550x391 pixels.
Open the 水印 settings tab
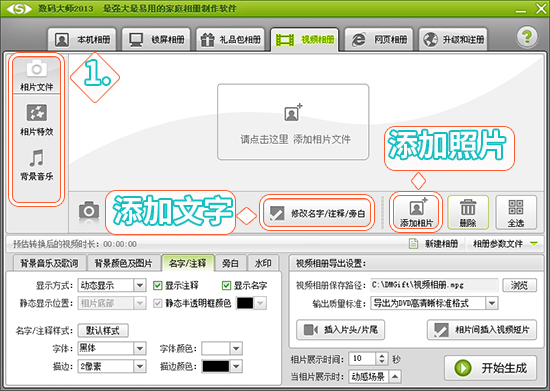click(263, 263)
